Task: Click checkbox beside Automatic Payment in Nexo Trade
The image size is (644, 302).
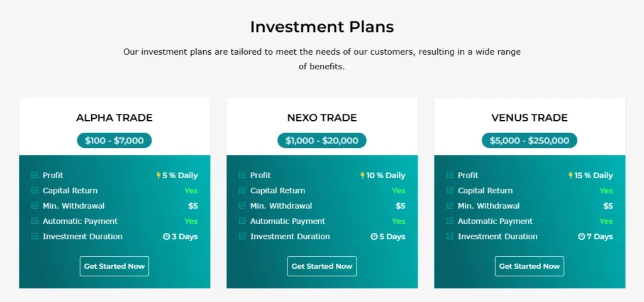Action: click(242, 221)
